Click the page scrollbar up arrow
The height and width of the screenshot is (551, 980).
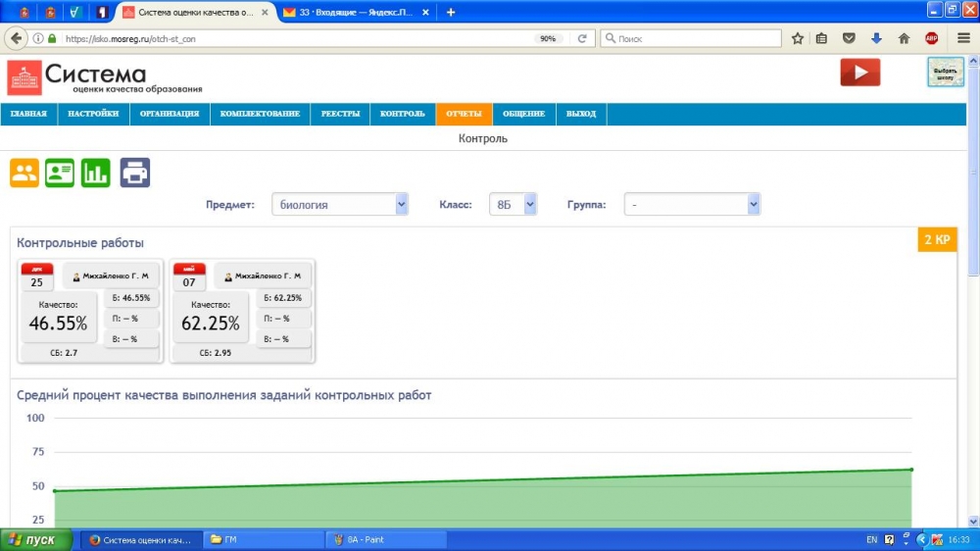click(x=973, y=62)
